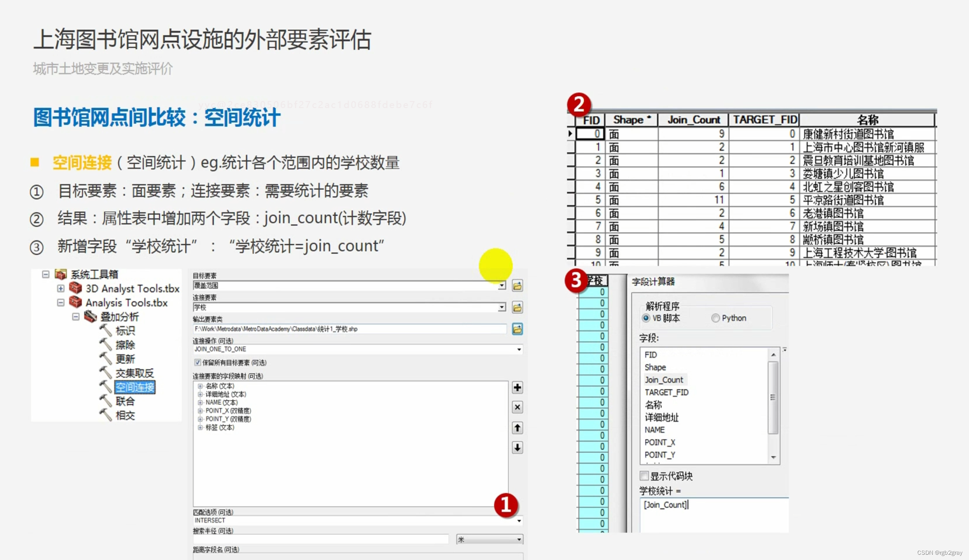This screenshot has height=560, width=969.
Task: Select the 擦除 tool hammer icon
Action: point(106,345)
